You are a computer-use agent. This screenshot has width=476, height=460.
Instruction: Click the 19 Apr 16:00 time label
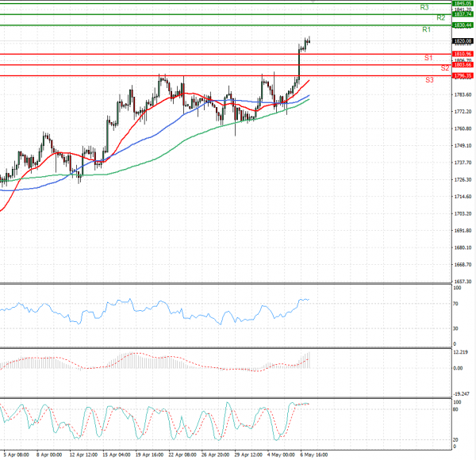point(149,454)
